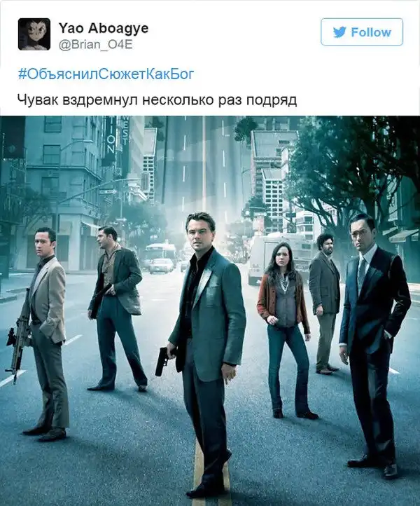Click the bus in the distant street
Image resolution: width=420 pixels, height=506 pixels.
pos(159,257)
